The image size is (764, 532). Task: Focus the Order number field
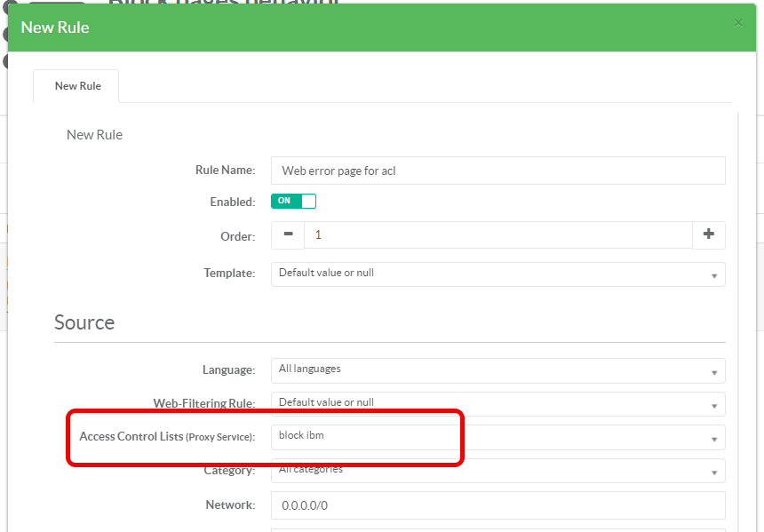click(497, 235)
